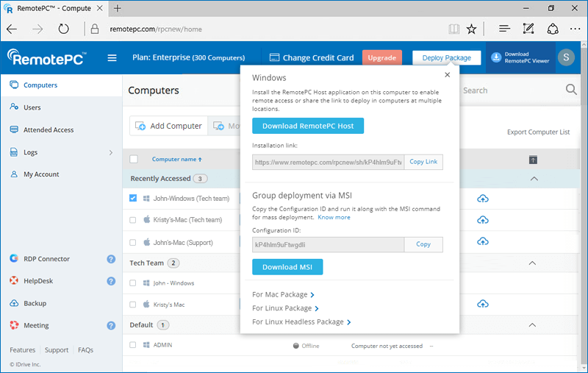The image size is (588, 373).
Task: Click the Download RemotePC Host button
Action: pyautogui.click(x=308, y=126)
